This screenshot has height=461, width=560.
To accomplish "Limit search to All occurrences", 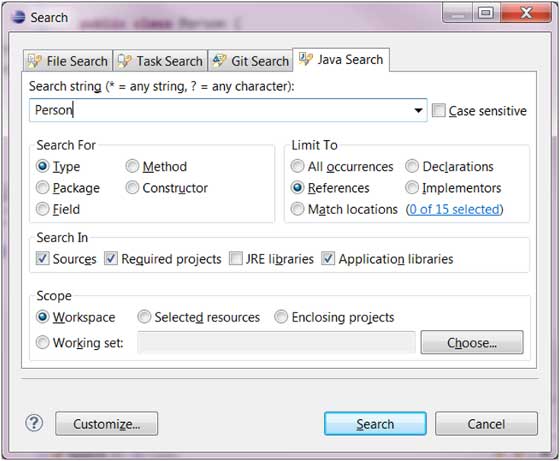I will (298, 166).
